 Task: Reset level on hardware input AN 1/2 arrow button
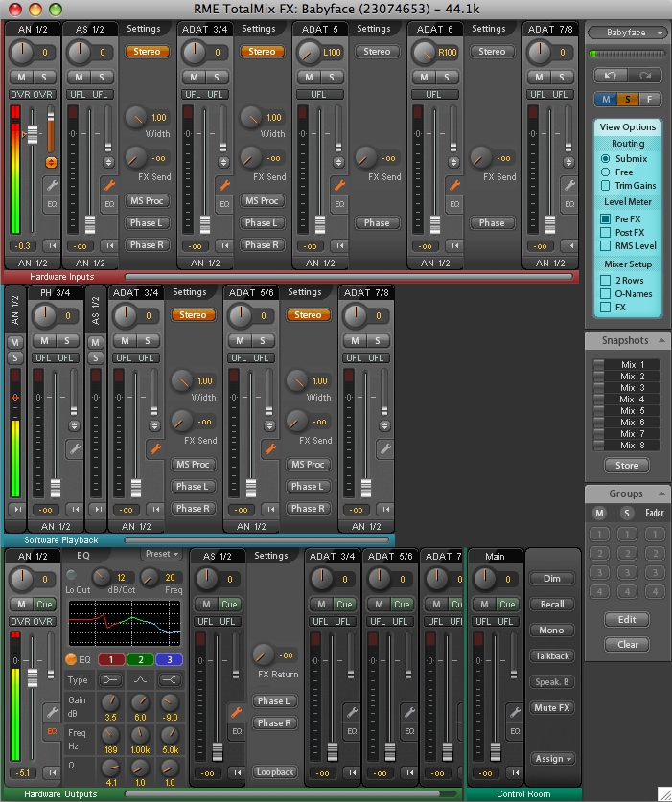pyautogui.click(x=52, y=246)
